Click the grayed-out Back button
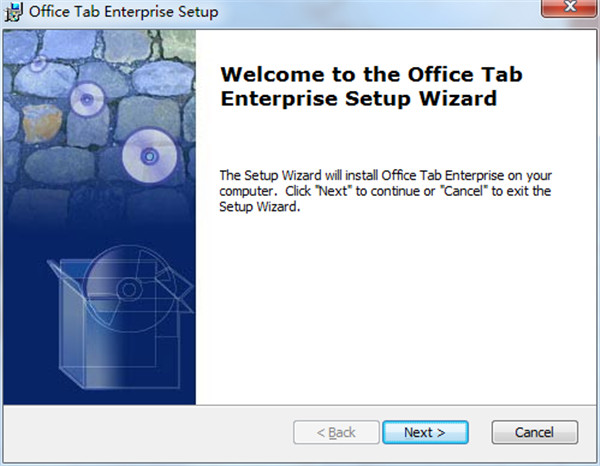600x466 pixels. (x=336, y=432)
